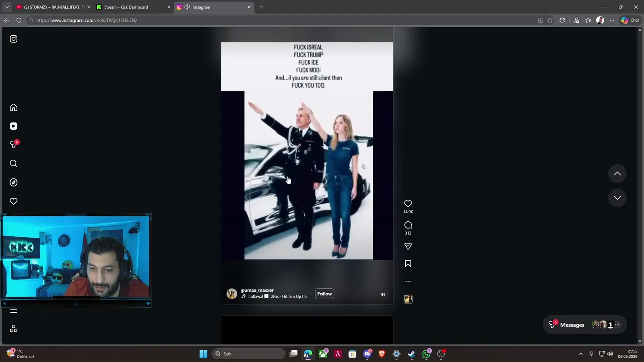
Task: Like the reel with heart icon
Action: 408,204
